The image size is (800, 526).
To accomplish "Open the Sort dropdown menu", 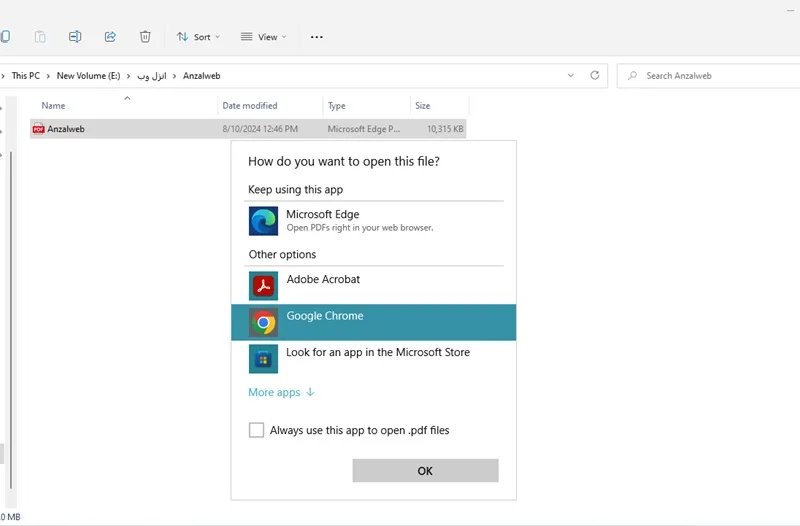I will tap(198, 37).
